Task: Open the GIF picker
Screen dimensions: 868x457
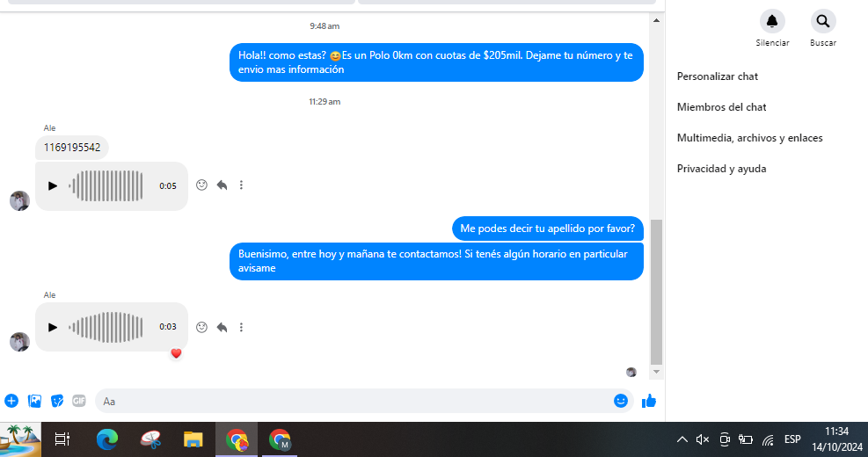Action: coord(78,401)
